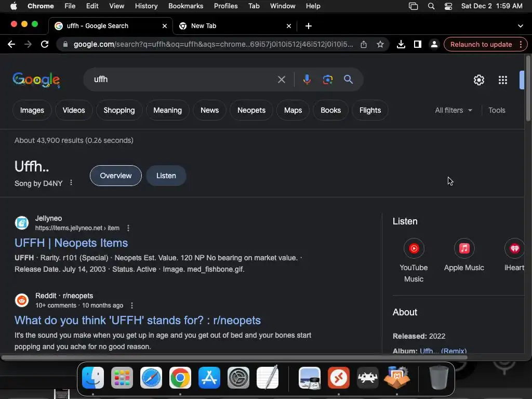Screen dimensions: 532x399
Task: Open the Google apps grid
Action: pos(502,80)
